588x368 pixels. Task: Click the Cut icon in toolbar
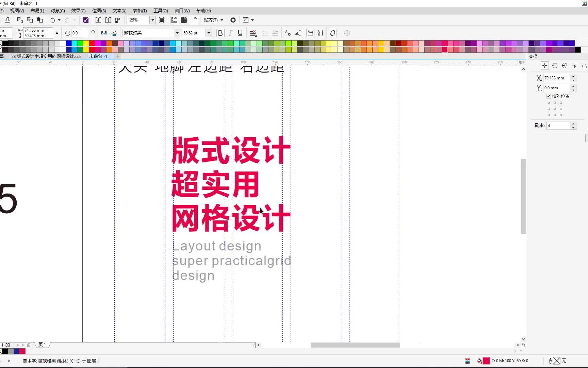[x=20, y=20]
